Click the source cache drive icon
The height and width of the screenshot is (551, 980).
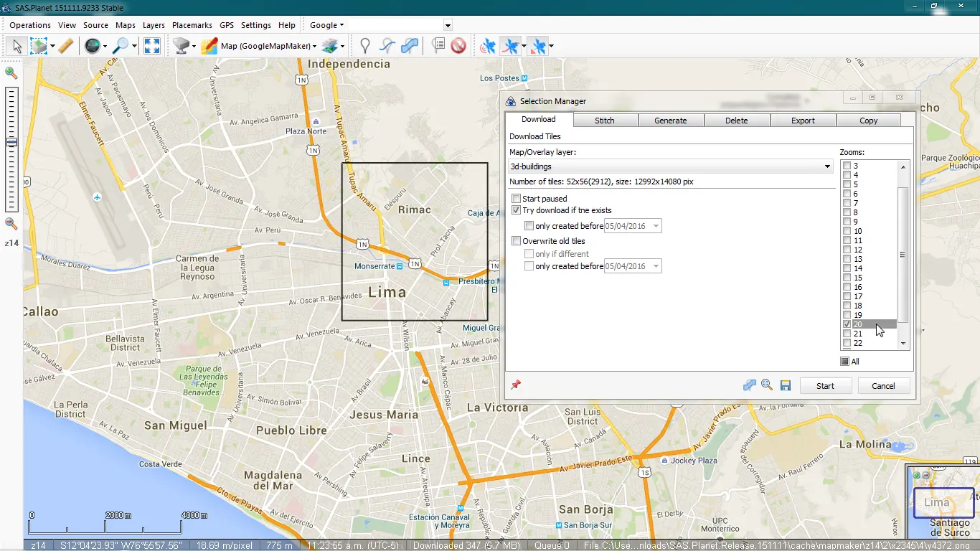(181, 46)
